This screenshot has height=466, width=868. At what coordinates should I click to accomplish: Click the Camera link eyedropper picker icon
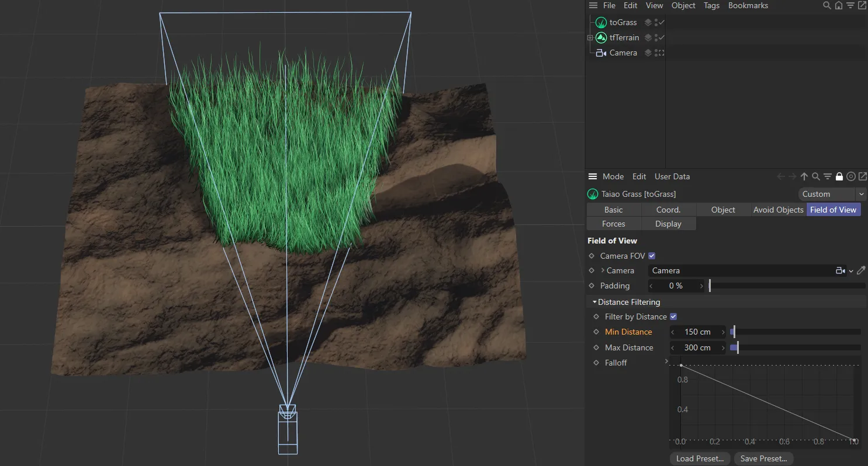(x=861, y=270)
